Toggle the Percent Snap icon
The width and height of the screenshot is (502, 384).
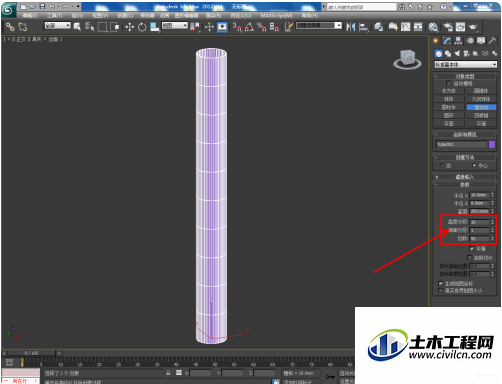(x=262, y=27)
